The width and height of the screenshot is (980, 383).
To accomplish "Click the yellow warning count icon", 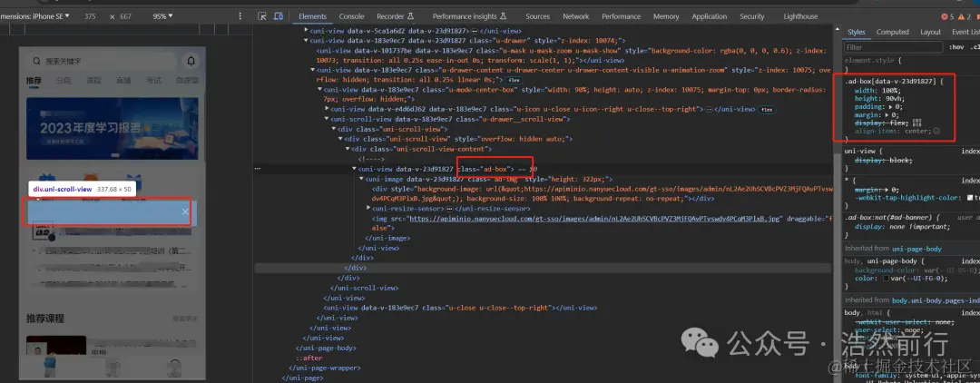I will 961,16.
